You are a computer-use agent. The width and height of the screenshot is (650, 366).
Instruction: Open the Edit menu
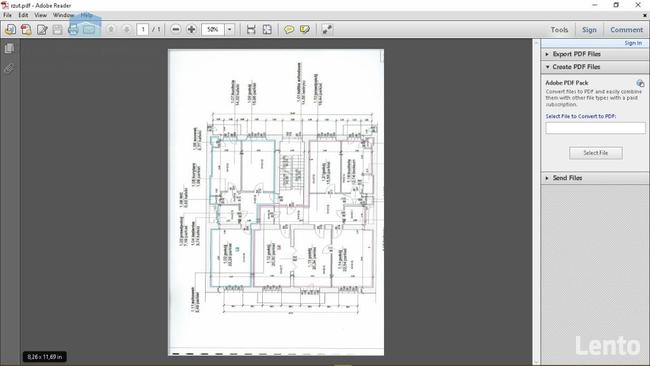pos(23,15)
